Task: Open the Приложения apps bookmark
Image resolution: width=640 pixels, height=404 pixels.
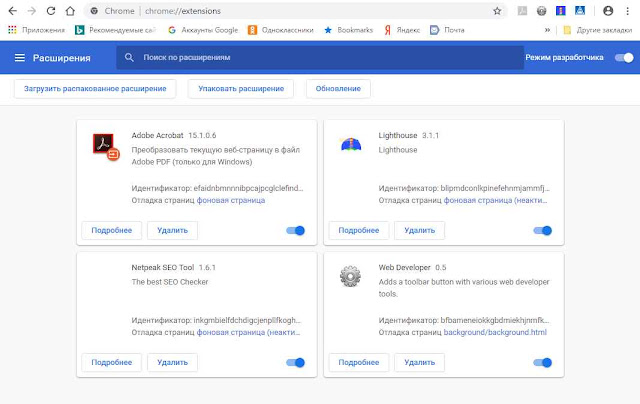Action: (x=36, y=30)
